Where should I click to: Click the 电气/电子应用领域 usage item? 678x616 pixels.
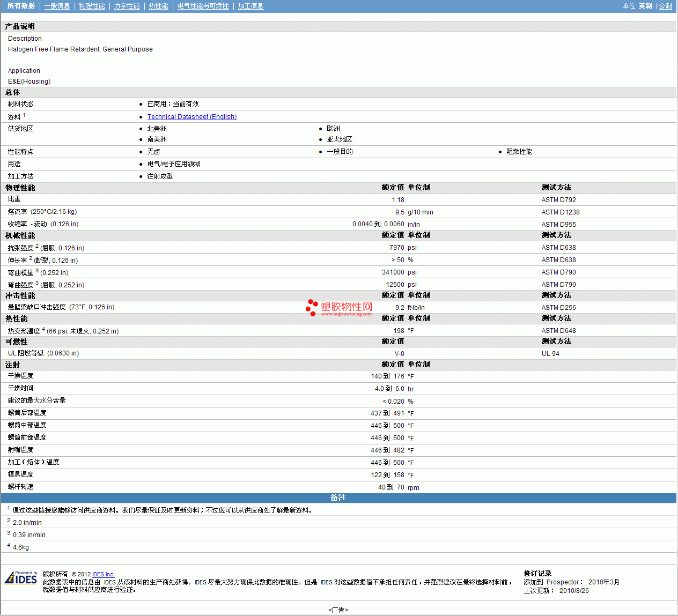coord(174,164)
